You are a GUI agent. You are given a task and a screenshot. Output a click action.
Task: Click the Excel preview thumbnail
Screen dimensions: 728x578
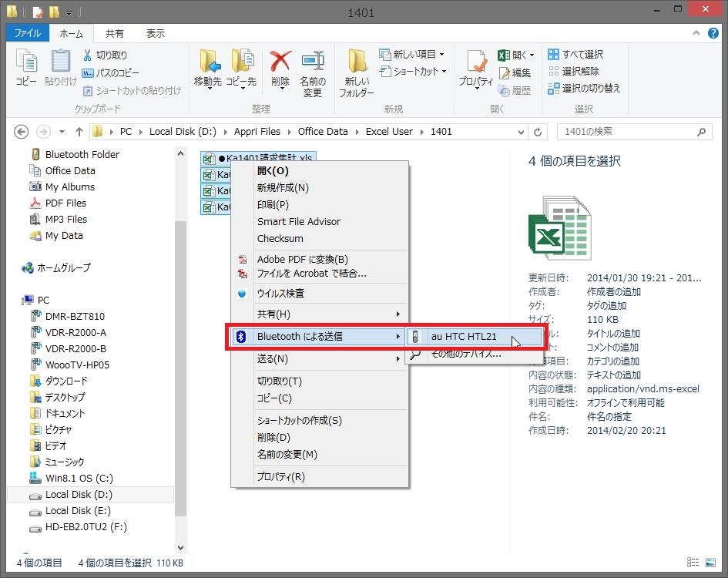click(x=560, y=227)
